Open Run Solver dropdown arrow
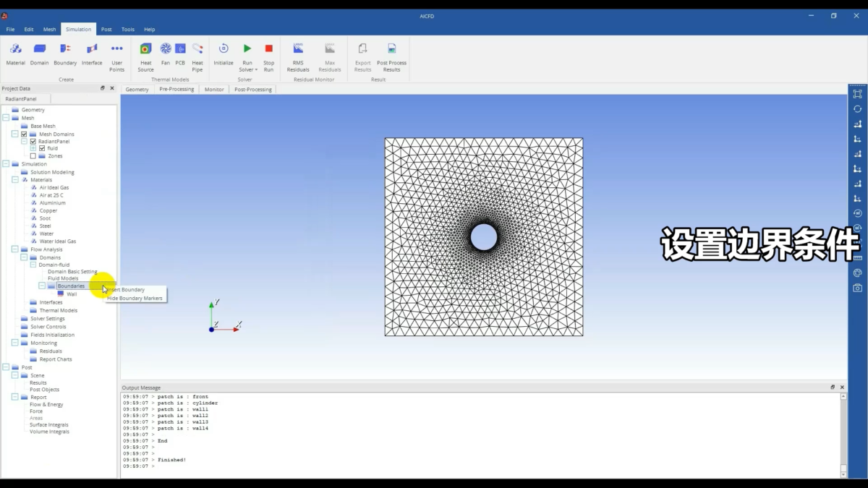Viewport: 868px width, 488px height. [x=256, y=70]
